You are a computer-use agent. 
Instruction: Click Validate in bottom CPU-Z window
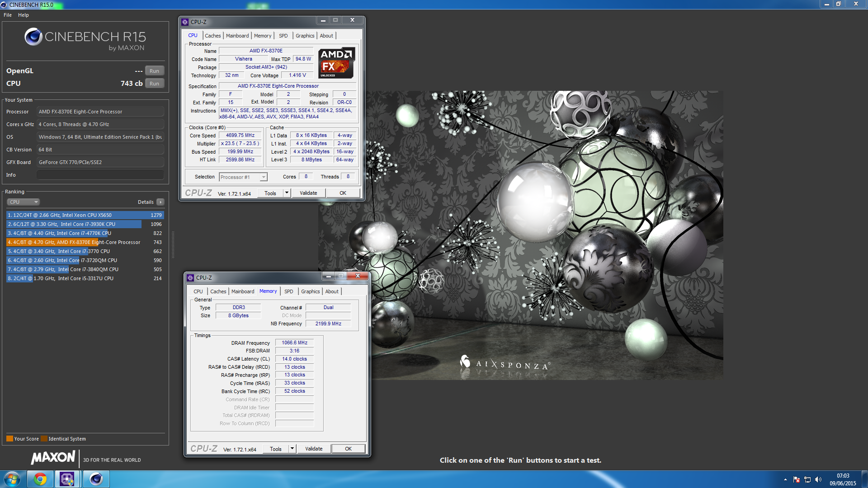click(x=314, y=449)
